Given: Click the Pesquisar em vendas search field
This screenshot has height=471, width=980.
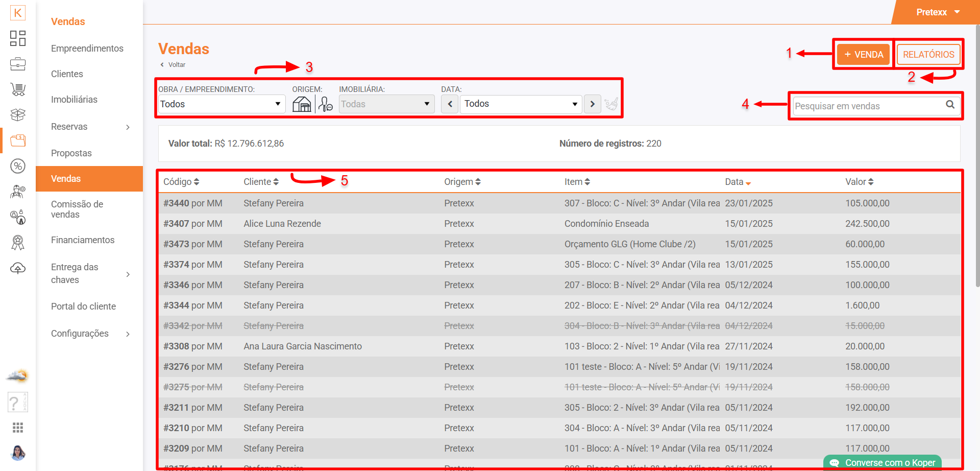Looking at the screenshot, I should 868,106.
